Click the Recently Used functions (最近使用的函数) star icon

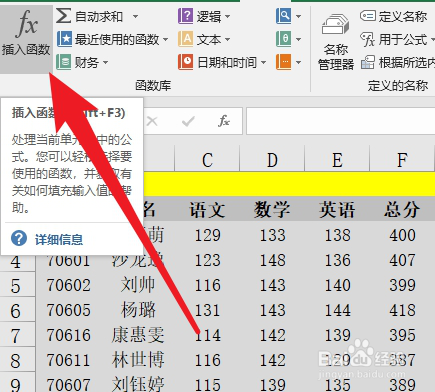coord(64,39)
